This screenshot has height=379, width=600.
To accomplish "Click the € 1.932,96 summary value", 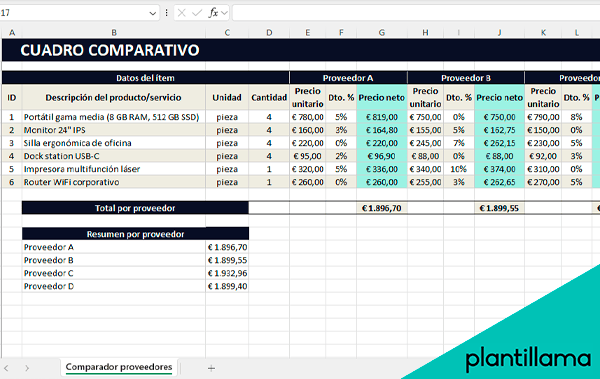I will pos(227,273).
